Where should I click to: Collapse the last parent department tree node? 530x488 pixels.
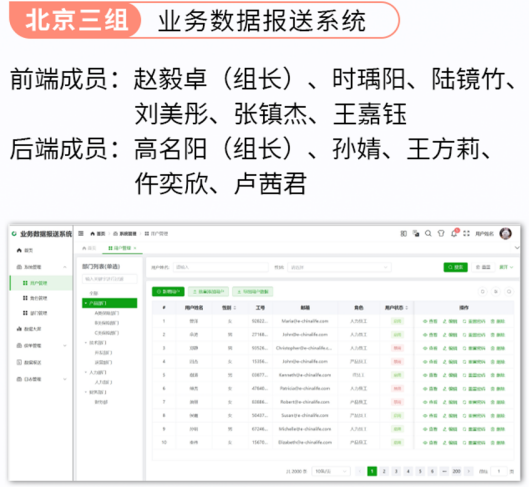tap(86, 392)
